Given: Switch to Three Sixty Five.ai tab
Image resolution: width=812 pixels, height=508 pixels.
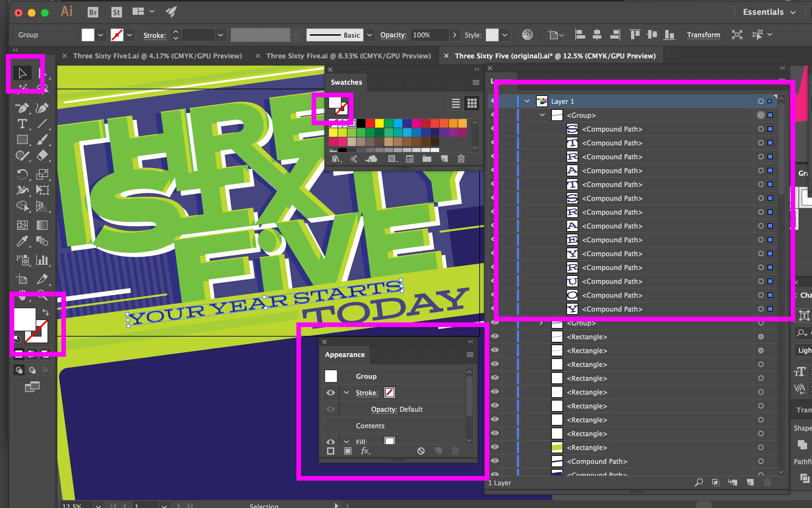Looking at the screenshot, I should (x=348, y=56).
